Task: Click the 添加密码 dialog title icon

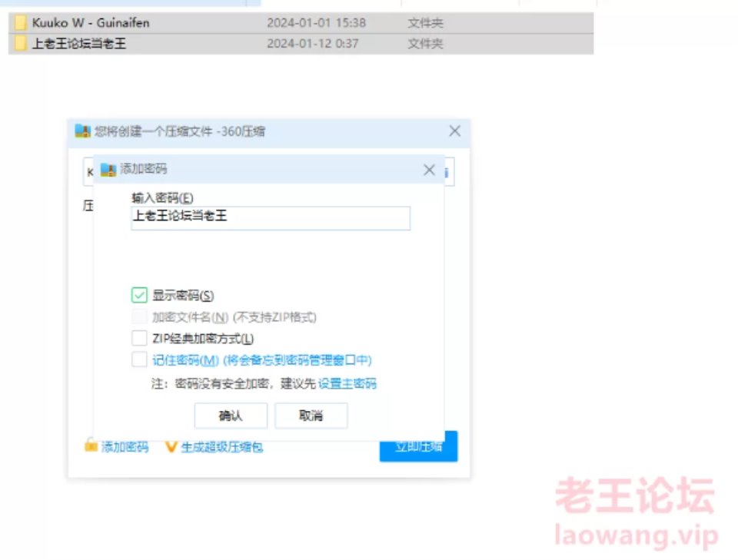Action: coord(108,169)
